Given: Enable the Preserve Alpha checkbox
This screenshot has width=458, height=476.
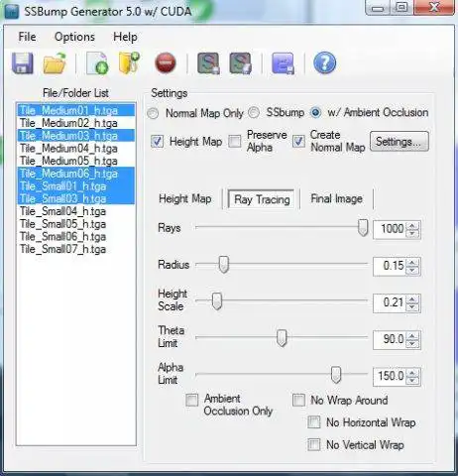Looking at the screenshot, I should point(235,142).
